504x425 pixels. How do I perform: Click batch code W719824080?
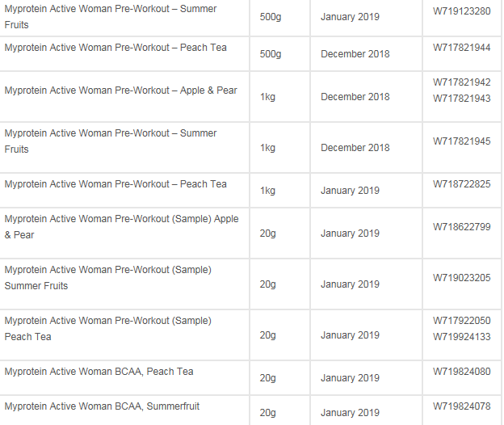[x=461, y=372]
